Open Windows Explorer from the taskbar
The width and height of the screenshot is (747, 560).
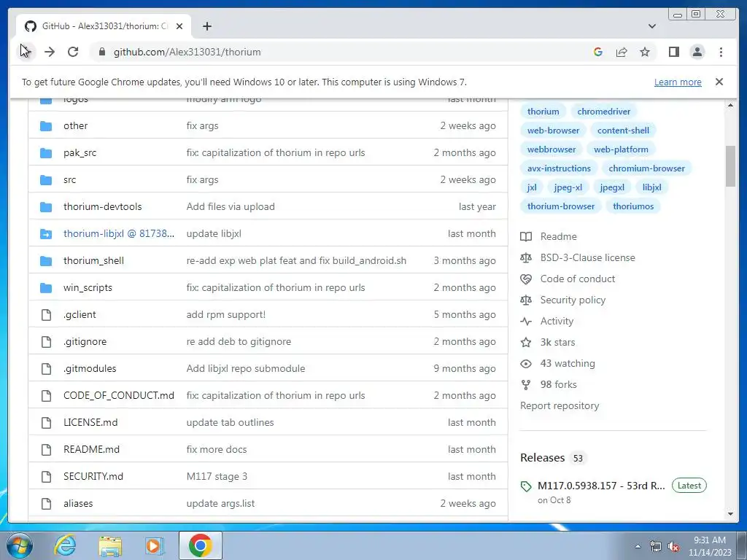pos(110,545)
